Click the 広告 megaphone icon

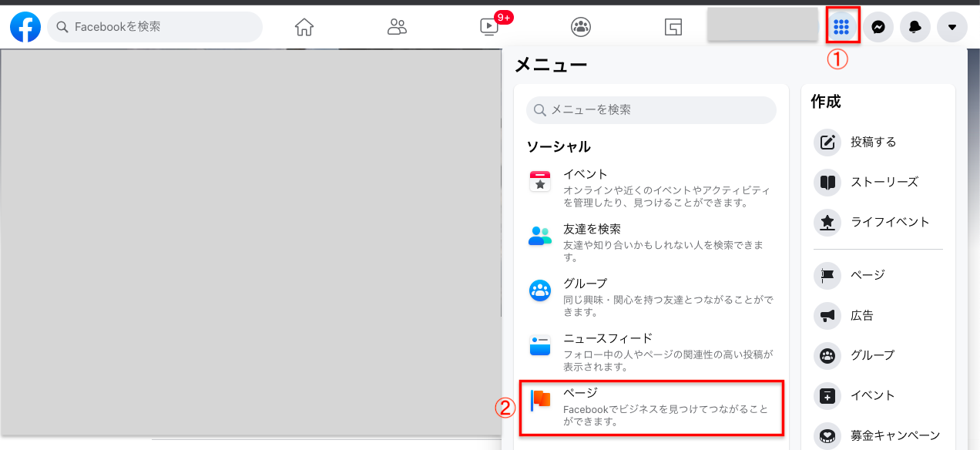coord(827,315)
